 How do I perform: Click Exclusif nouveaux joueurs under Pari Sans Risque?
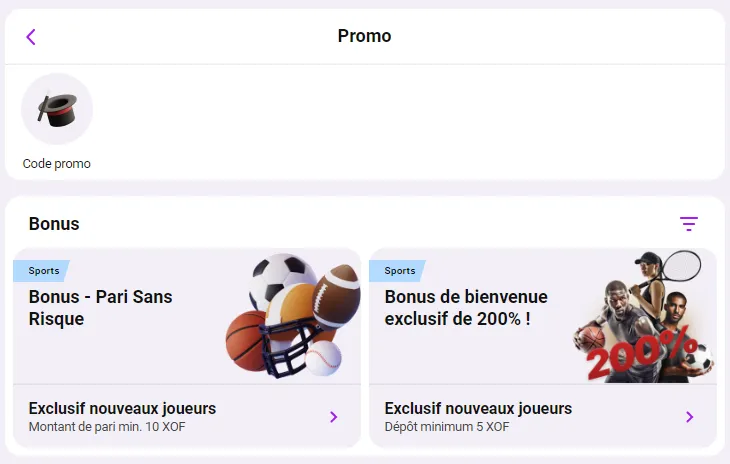click(122, 408)
